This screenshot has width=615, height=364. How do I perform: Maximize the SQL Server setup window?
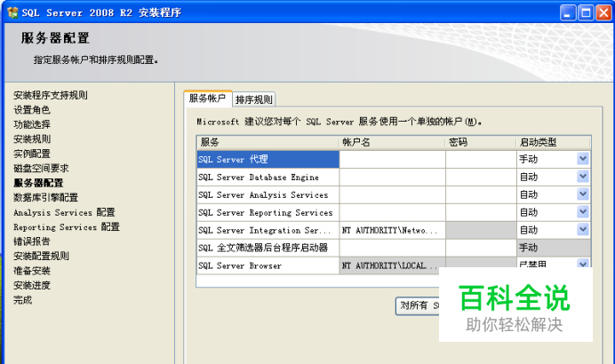tap(586, 13)
